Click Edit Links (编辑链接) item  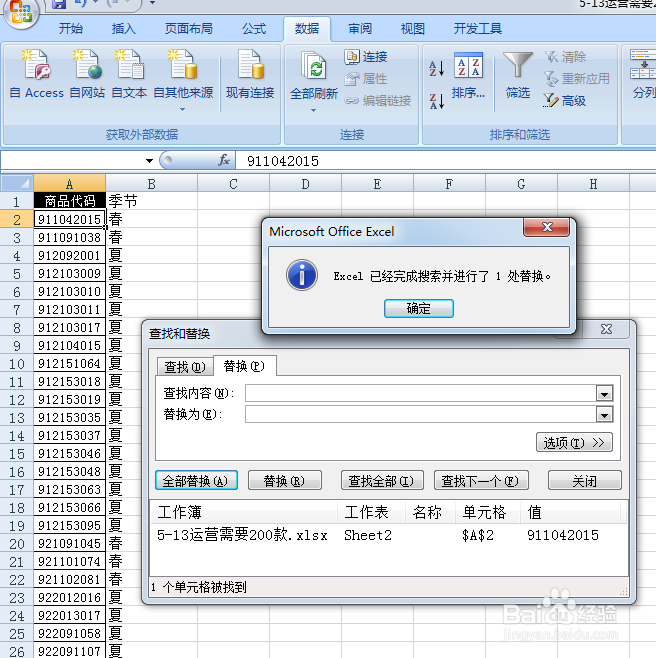(378, 100)
